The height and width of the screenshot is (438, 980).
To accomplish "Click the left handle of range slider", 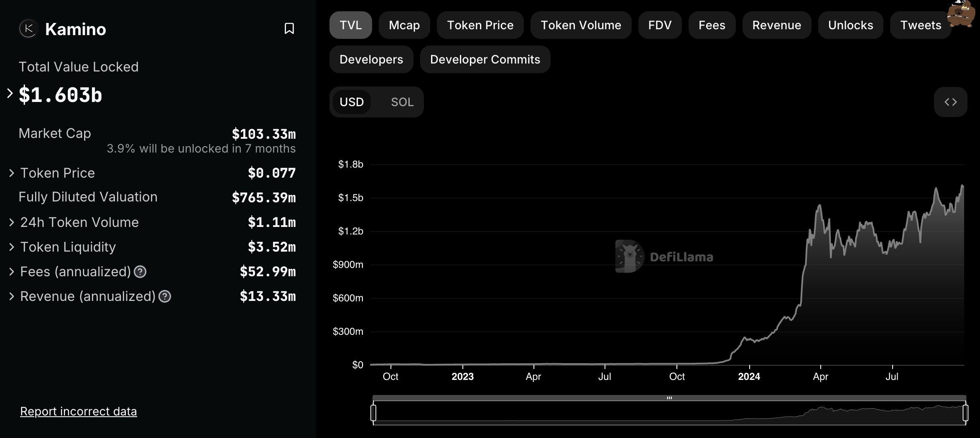I will (373, 413).
